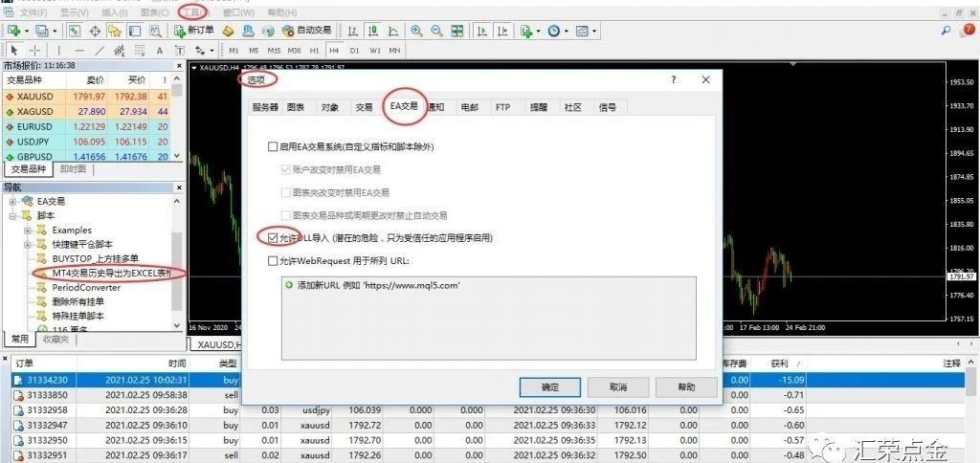Screen dimensions: 980x463
Task: Open the new chart toolbar icon
Action: (x=13, y=31)
